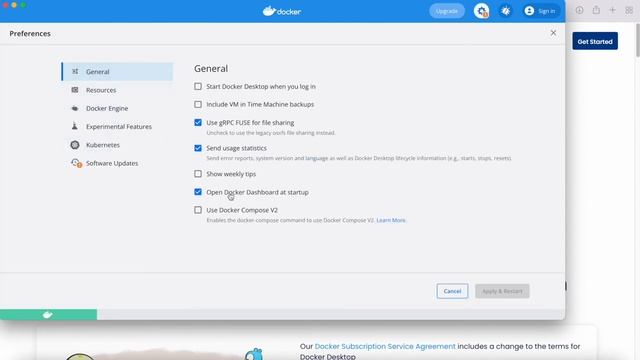640x360 pixels.
Task: Click the whale icon in green status bar
Action: (x=48, y=314)
